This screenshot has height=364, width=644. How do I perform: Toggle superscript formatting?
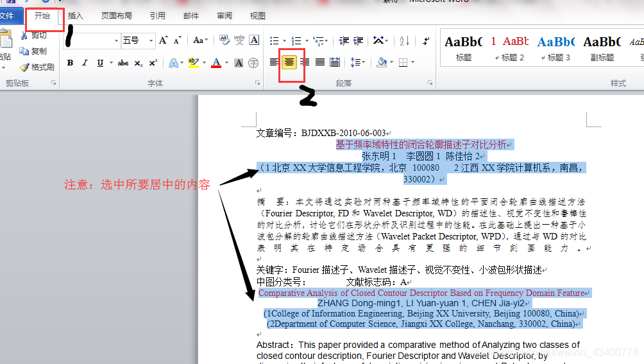[x=153, y=63]
